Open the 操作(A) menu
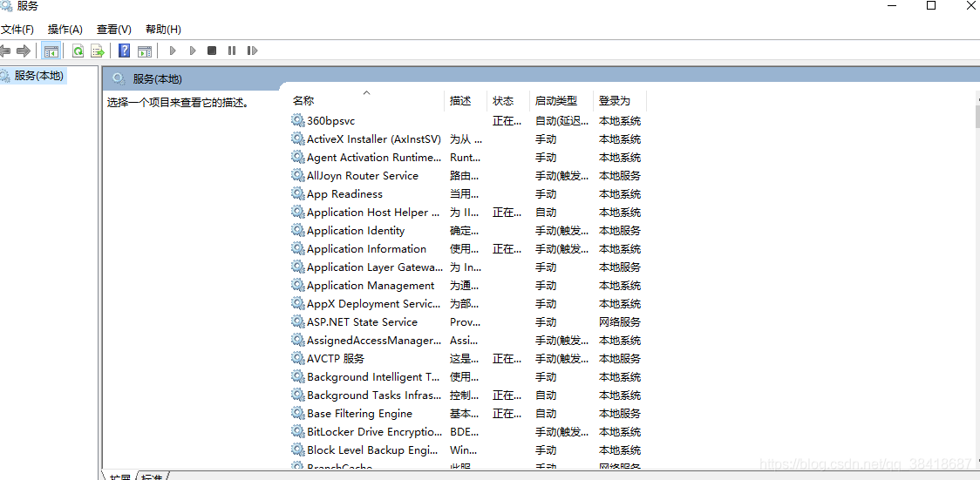The image size is (980, 480). pyautogui.click(x=65, y=30)
